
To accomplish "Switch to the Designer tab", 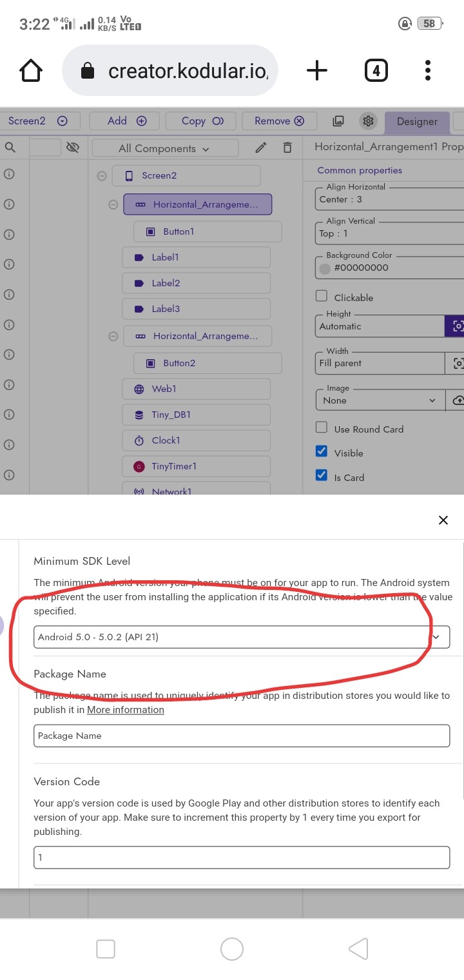I will click(417, 121).
